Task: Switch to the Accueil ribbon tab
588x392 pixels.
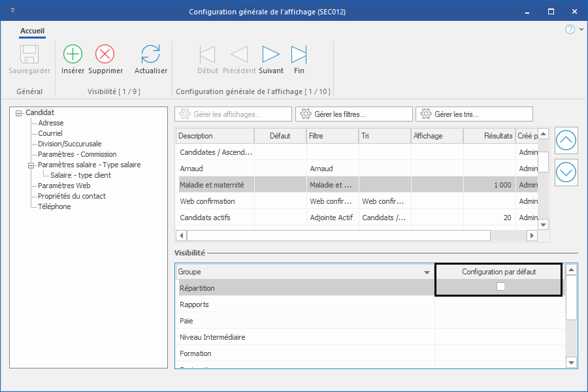Action: click(x=32, y=31)
